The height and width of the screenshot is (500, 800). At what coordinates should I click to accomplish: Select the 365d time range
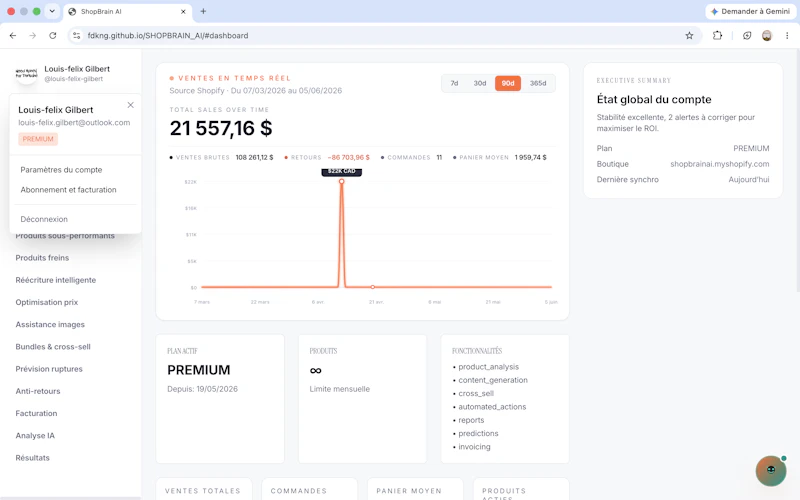click(x=538, y=83)
